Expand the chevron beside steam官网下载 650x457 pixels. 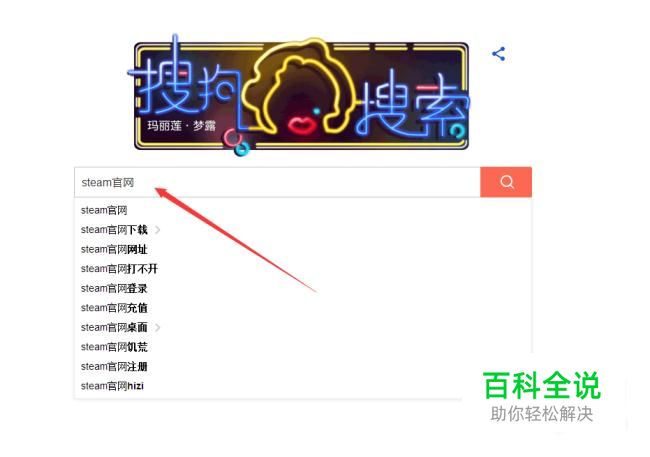[x=158, y=230]
